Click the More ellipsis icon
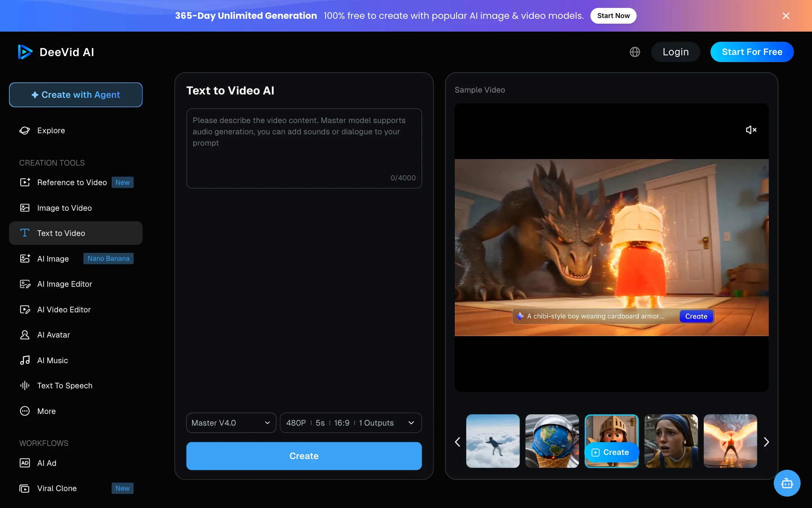Image resolution: width=812 pixels, height=508 pixels. [x=25, y=411]
